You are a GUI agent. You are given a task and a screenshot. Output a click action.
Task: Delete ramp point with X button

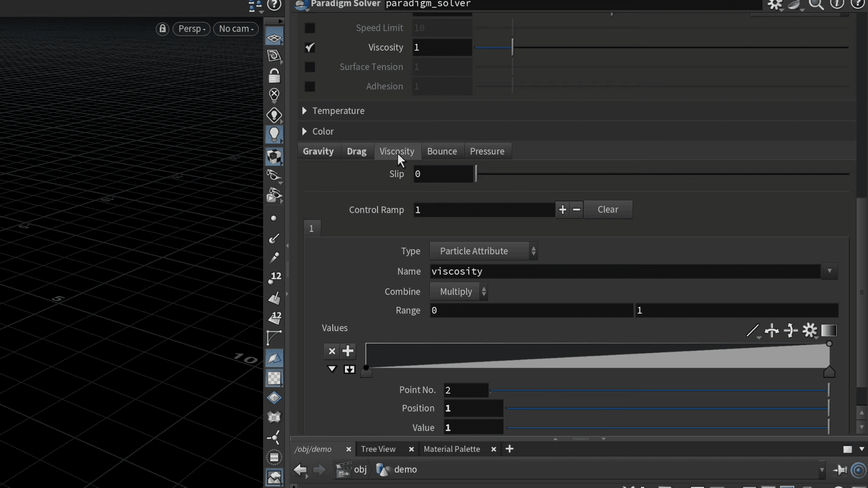[332, 351]
